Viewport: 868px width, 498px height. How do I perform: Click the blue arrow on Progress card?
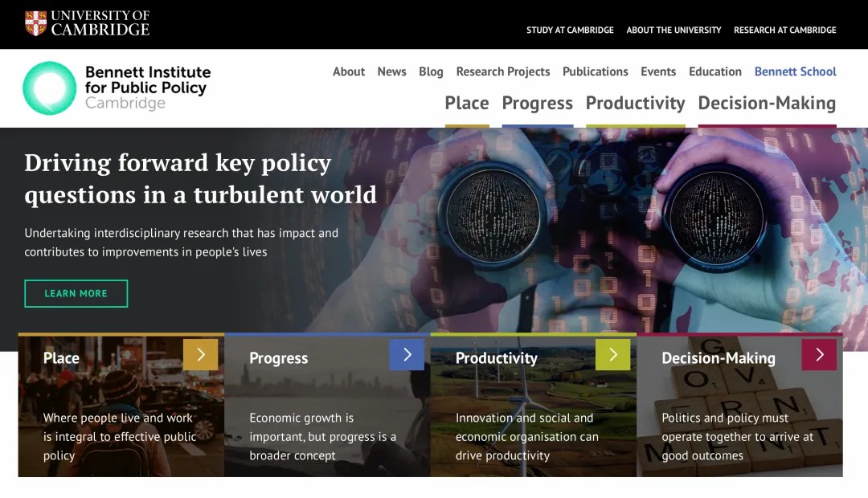point(407,354)
